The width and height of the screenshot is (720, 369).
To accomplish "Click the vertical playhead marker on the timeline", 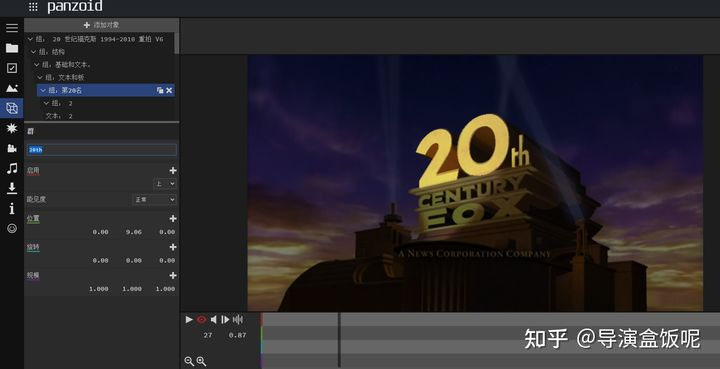I will point(339,340).
